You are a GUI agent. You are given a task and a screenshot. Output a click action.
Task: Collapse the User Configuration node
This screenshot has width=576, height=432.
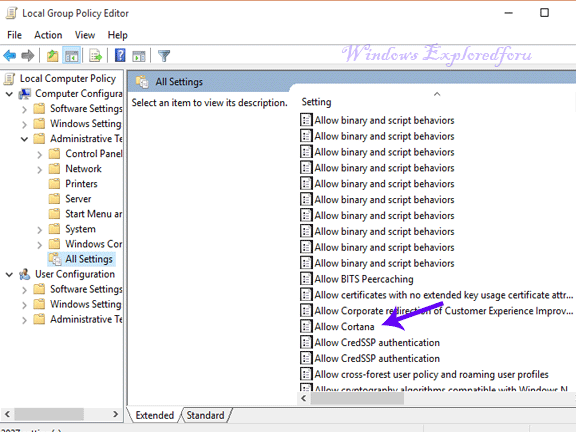click(x=10, y=274)
